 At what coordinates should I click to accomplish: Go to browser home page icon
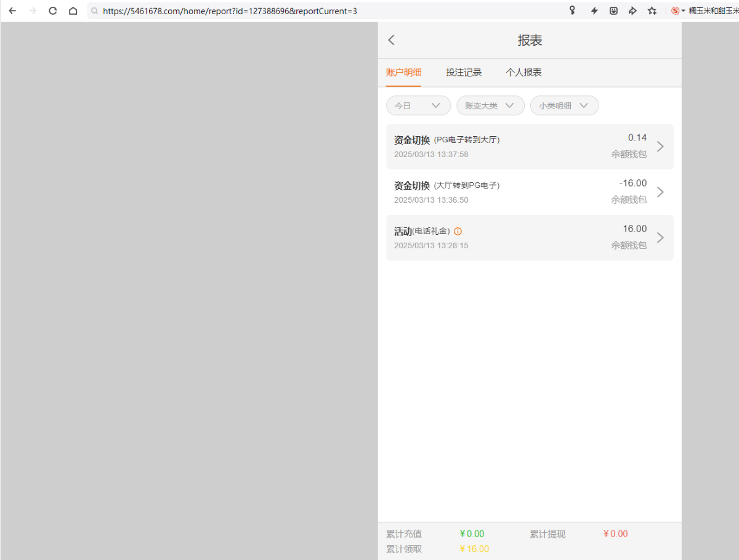(73, 10)
